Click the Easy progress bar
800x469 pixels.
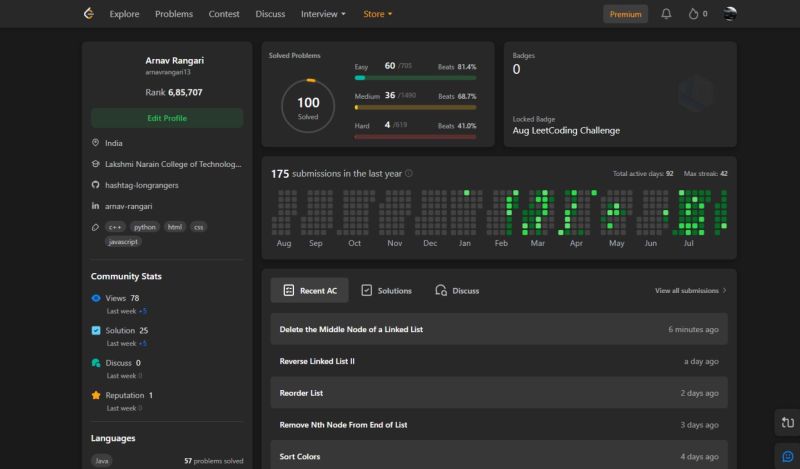(415, 78)
